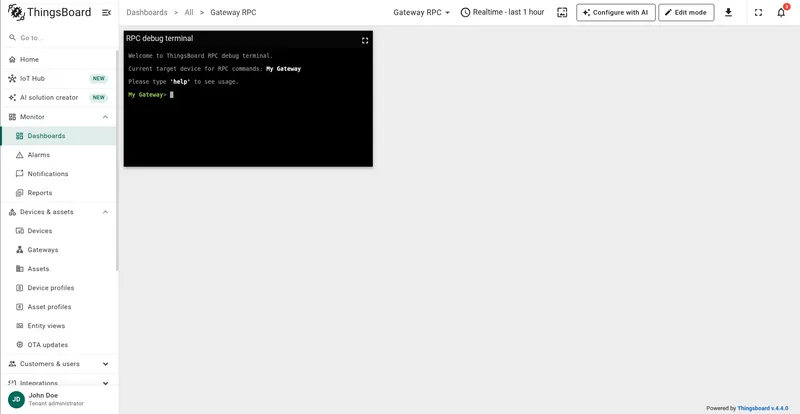800x414 pixels.
Task: Open the Realtime - last 1 hour timewindow
Action: (x=502, y=12)
